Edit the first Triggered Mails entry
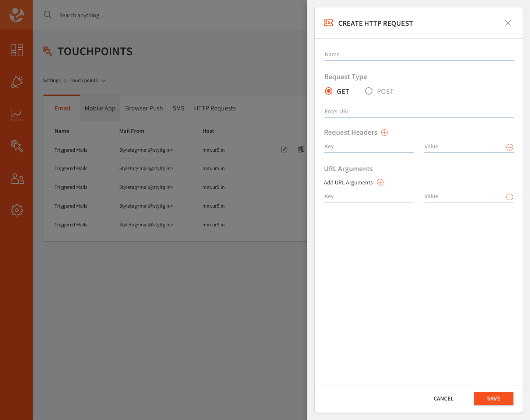Screen dimensions: 530x420 click(284, 149)
